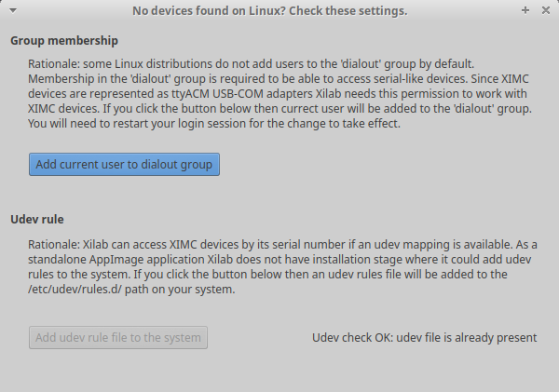
Task: Open the window menu arrow in title bar
Action: 10,9
